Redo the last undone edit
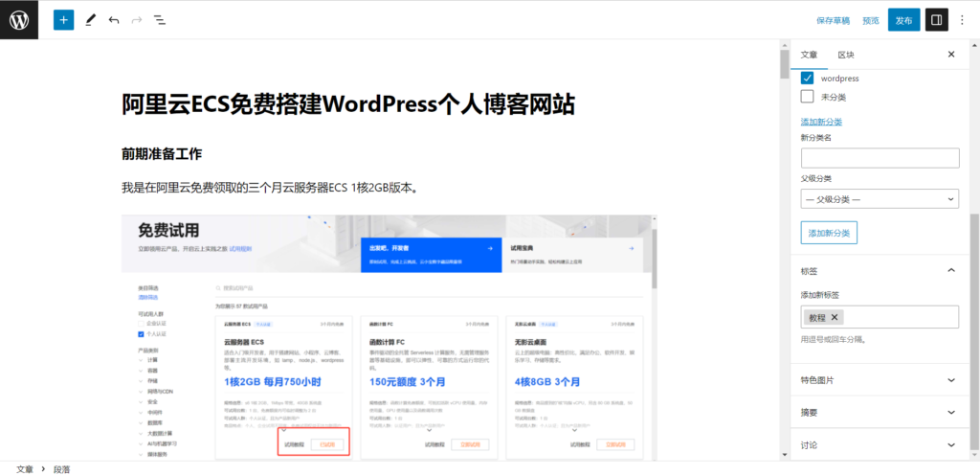This screenshot has width=980, height=476. point(137,20)
